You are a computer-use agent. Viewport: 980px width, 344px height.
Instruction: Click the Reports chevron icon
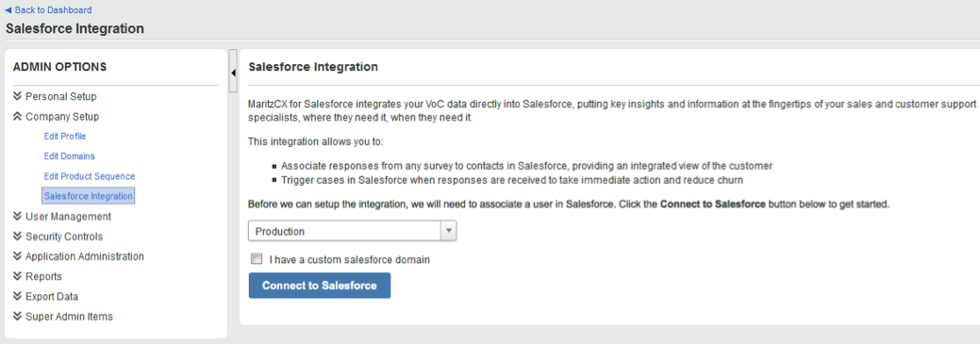(x=18, y=276)
